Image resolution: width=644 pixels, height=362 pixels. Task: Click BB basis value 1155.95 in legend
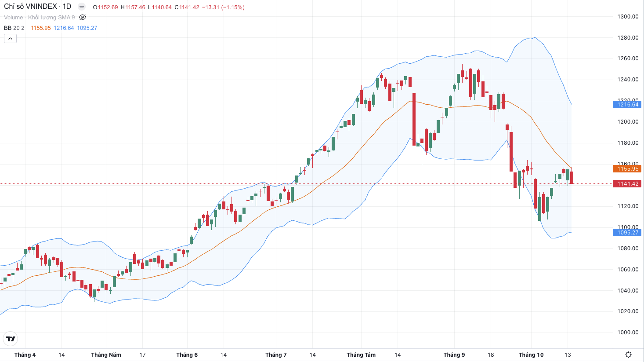pos(41,28)
